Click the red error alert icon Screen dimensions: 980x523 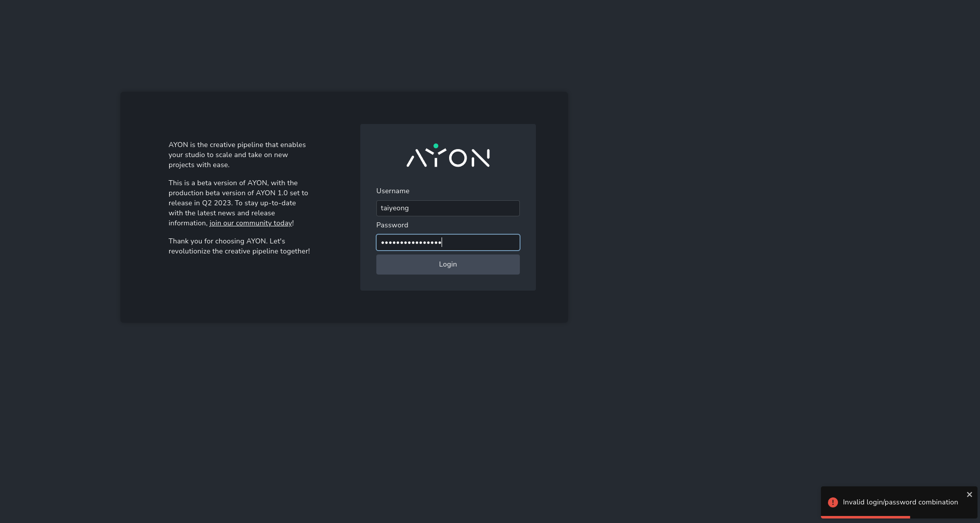coord(833,502)
